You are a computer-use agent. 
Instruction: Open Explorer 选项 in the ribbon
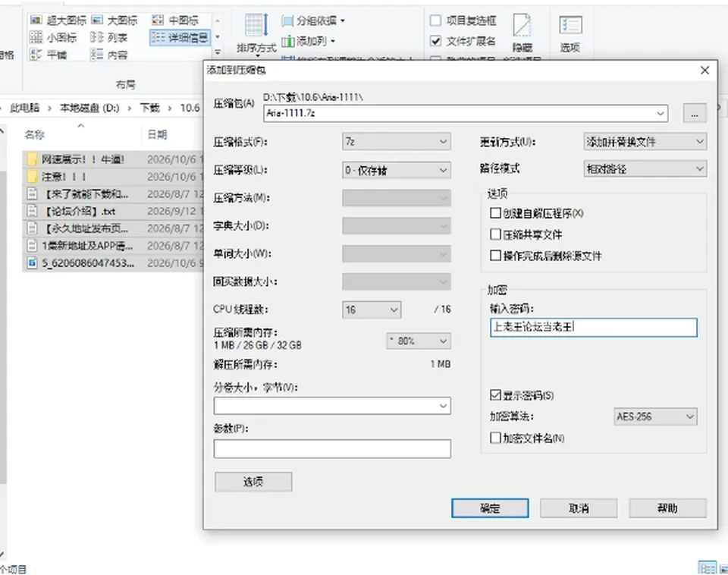pyautogui.click(x=570, y=33)
